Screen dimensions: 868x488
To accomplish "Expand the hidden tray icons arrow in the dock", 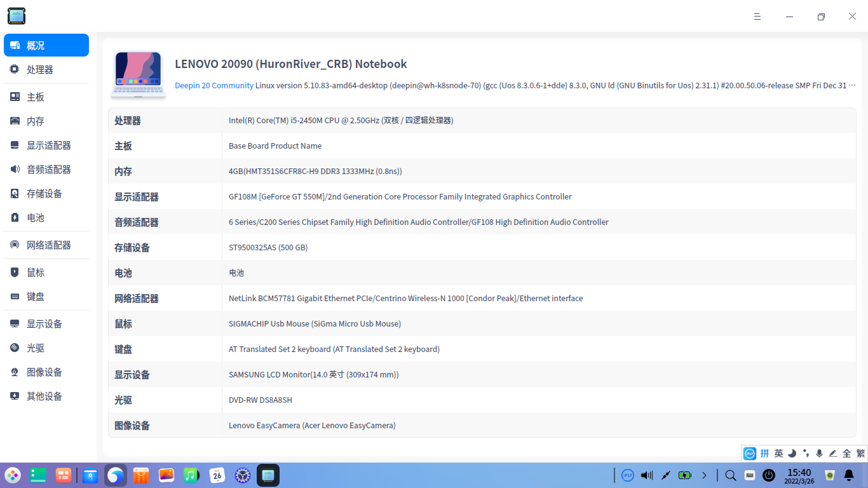I will tap(704, 475).
